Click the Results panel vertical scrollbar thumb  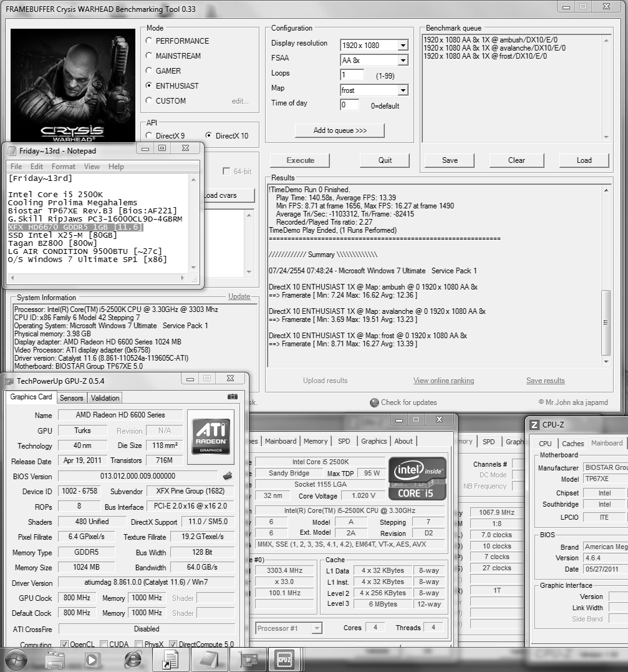[x=606, y=323]
